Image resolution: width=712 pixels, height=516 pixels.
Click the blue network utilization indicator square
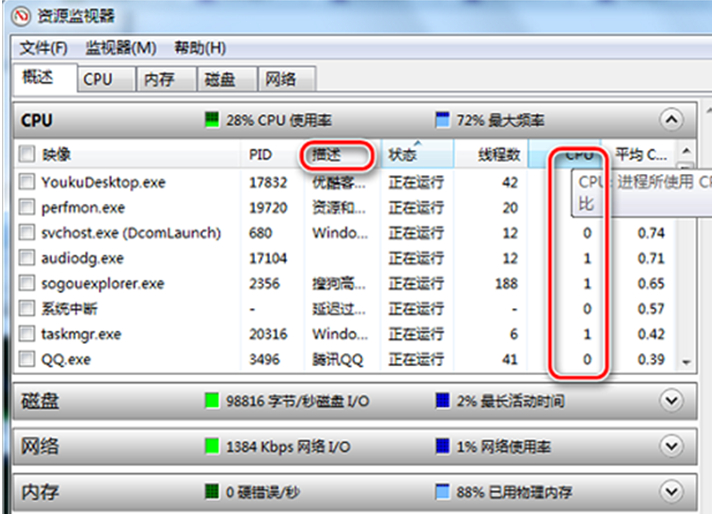442,446
